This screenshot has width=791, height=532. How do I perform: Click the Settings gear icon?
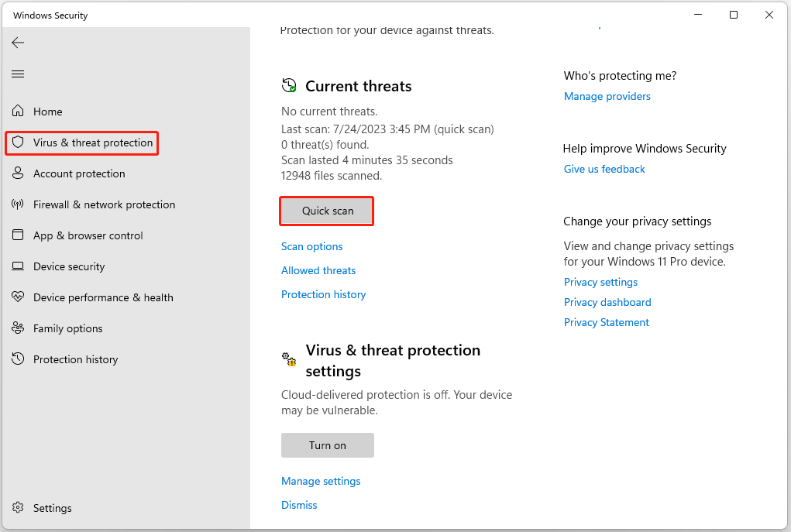click(x=18, y=508)
